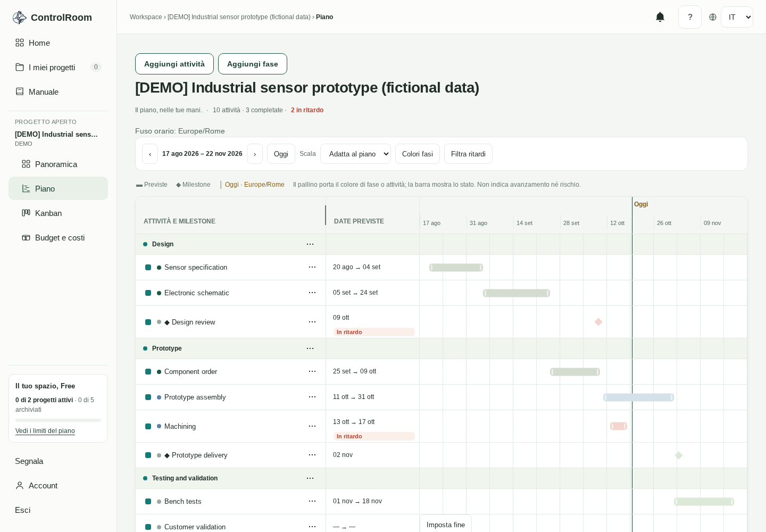Jump to today with Oggi button
The image size is (766, 532).
tap(281, 154)
